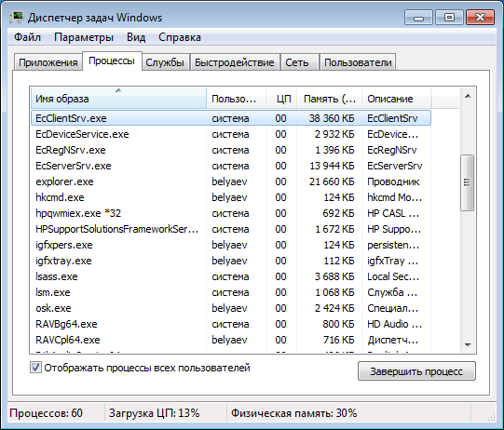Click the Local Sec... description cell
504x430 pixels.
pyautogui.click(x=393, y=276)
